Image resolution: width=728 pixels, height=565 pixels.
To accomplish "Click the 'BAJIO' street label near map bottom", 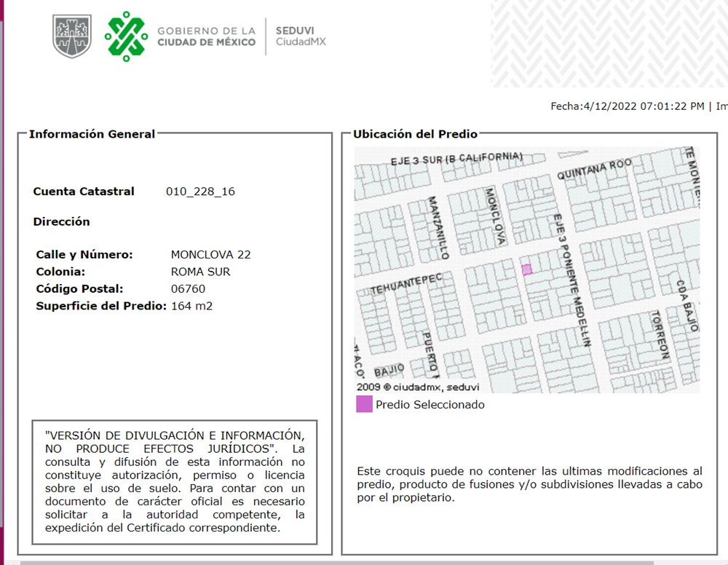I will [389, 371].
